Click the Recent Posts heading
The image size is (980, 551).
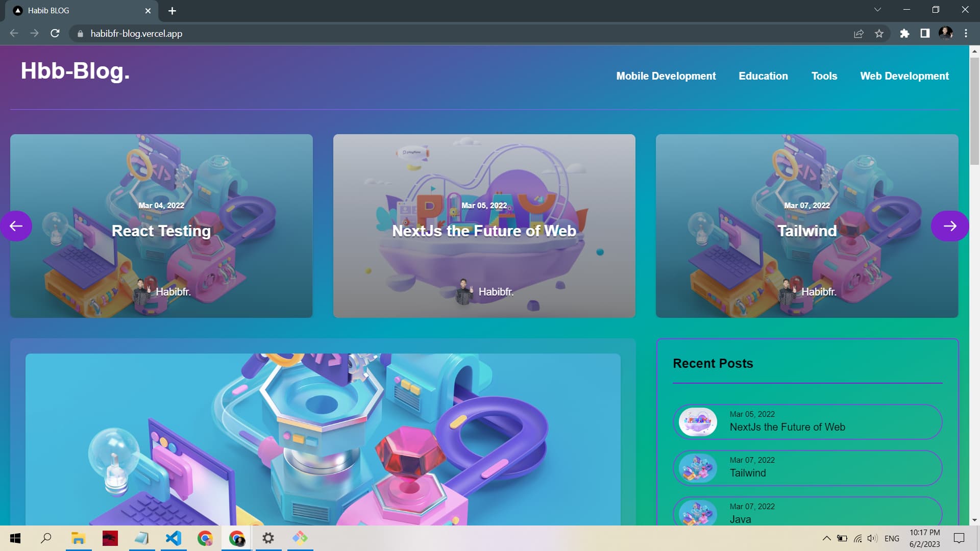click(713, 363)
